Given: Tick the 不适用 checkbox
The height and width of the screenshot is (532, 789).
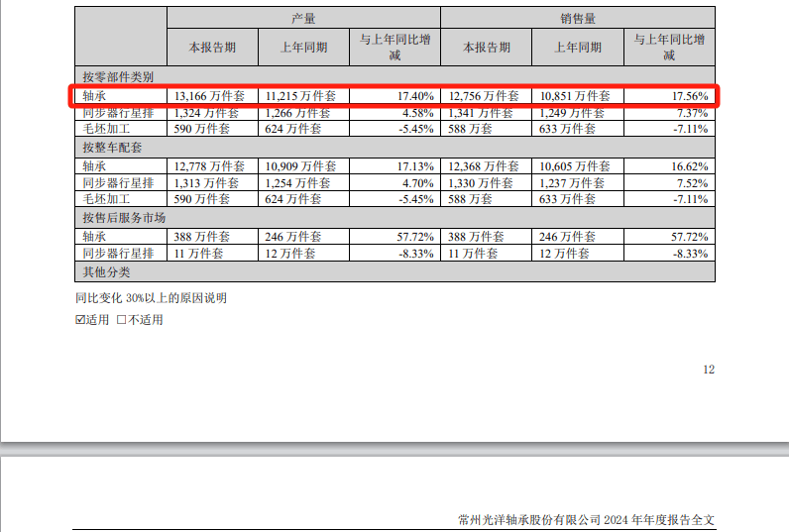Looking at the screenshot, I should coord(122,320).
